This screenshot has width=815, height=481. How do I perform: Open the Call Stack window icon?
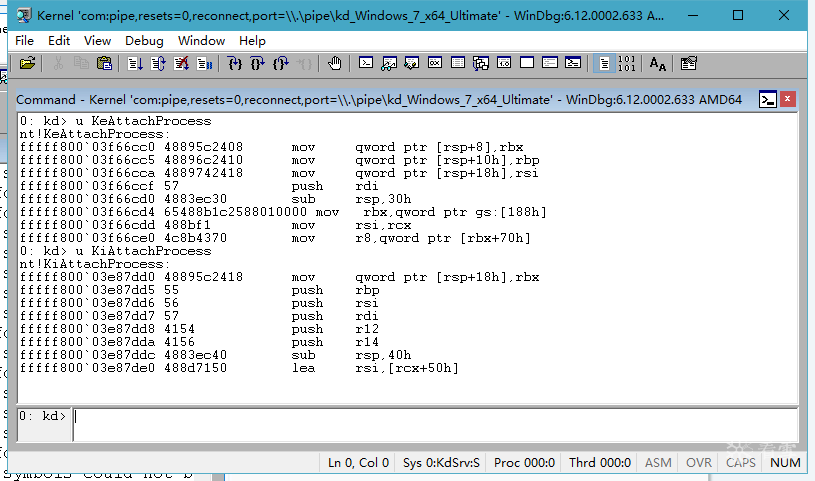(x=481, y=63)
